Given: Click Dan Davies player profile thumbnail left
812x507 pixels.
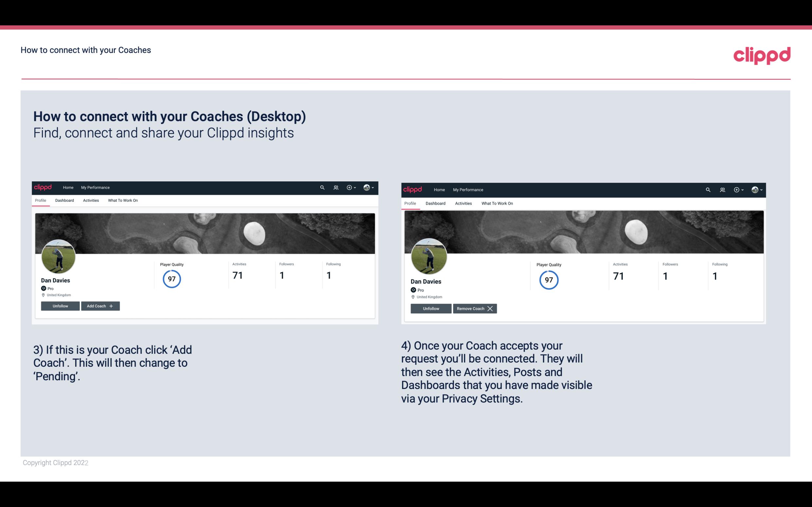Looking at the screenshot, I should click(x=59, y=256).
